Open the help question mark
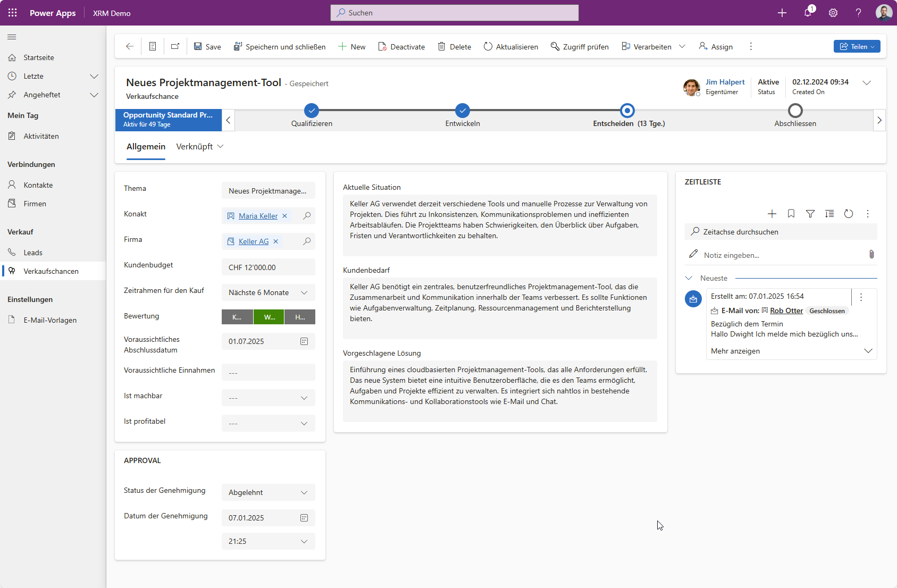 coord(858,13)
